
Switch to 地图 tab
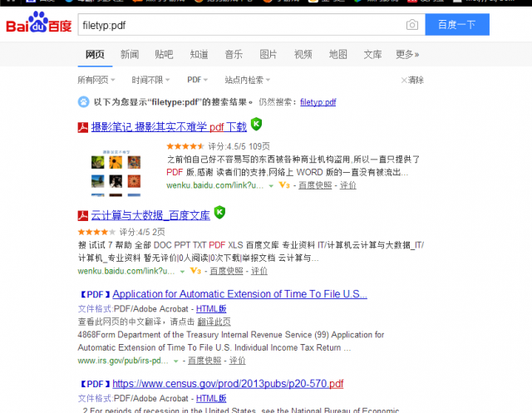click(x=338, y=54)
